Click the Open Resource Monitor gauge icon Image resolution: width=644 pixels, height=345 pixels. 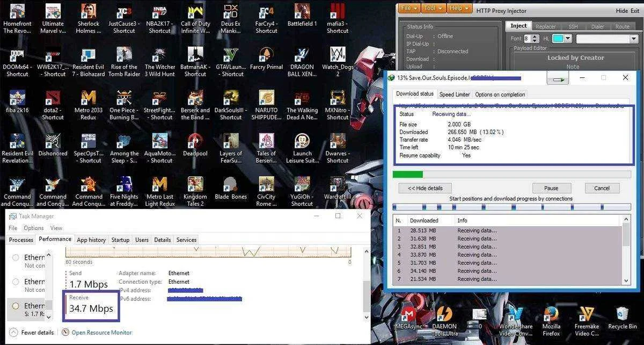[x=65, y=332]
